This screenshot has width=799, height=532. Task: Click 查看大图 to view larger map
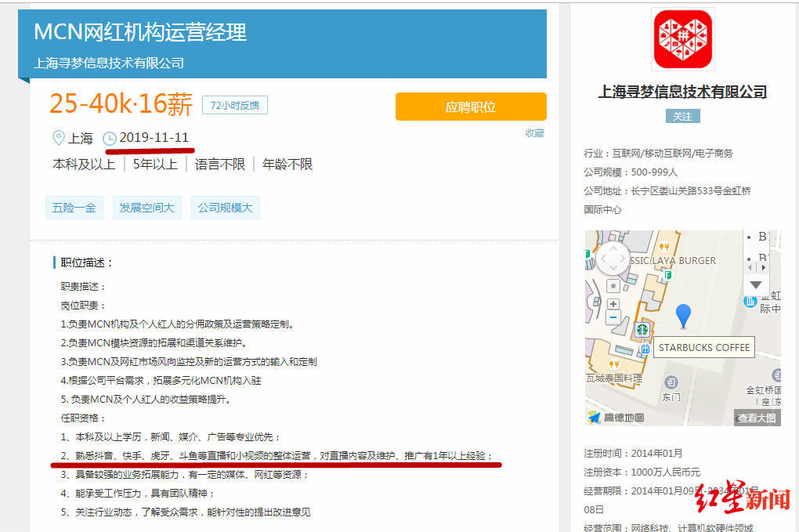(757, 418)
